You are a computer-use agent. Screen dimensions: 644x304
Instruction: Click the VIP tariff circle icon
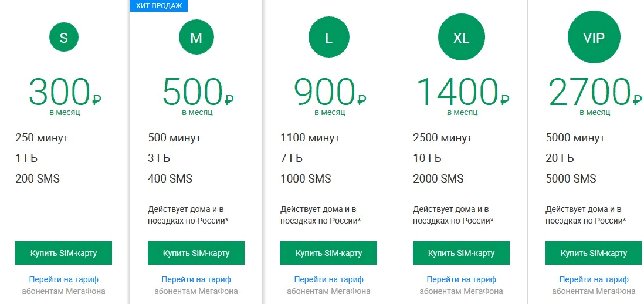[594, 38]
